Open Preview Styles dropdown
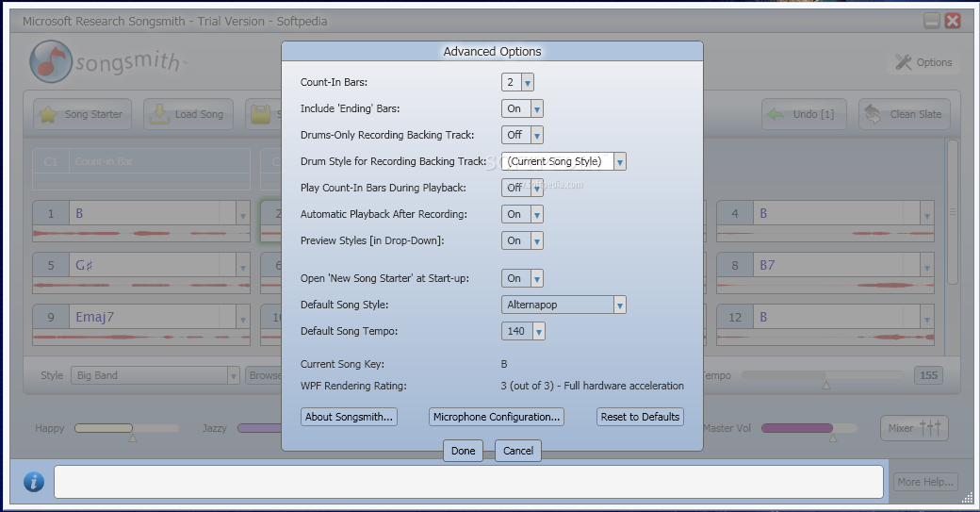Screen dimensions: 980x512 (537, 240)
